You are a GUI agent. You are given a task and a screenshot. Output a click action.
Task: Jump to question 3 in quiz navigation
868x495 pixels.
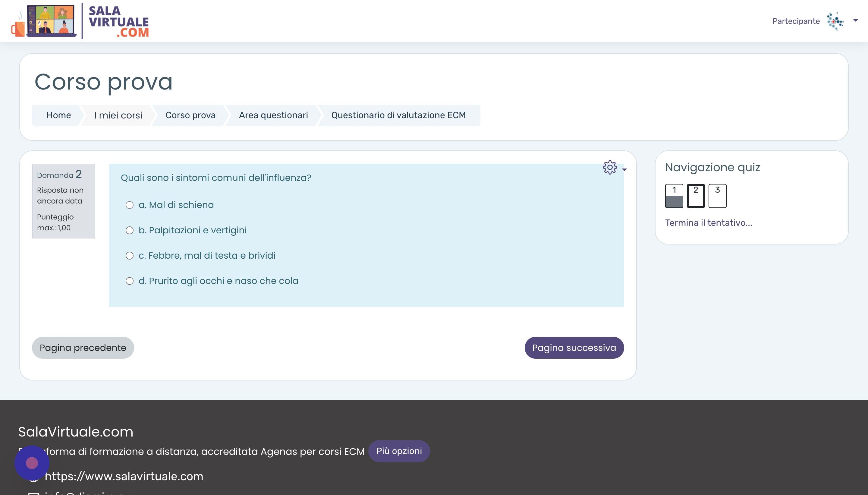click(x=717, y=196)
